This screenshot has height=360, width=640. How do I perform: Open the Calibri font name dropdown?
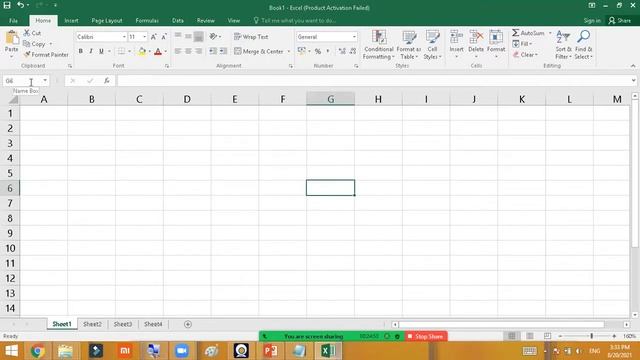pos(124,37)
